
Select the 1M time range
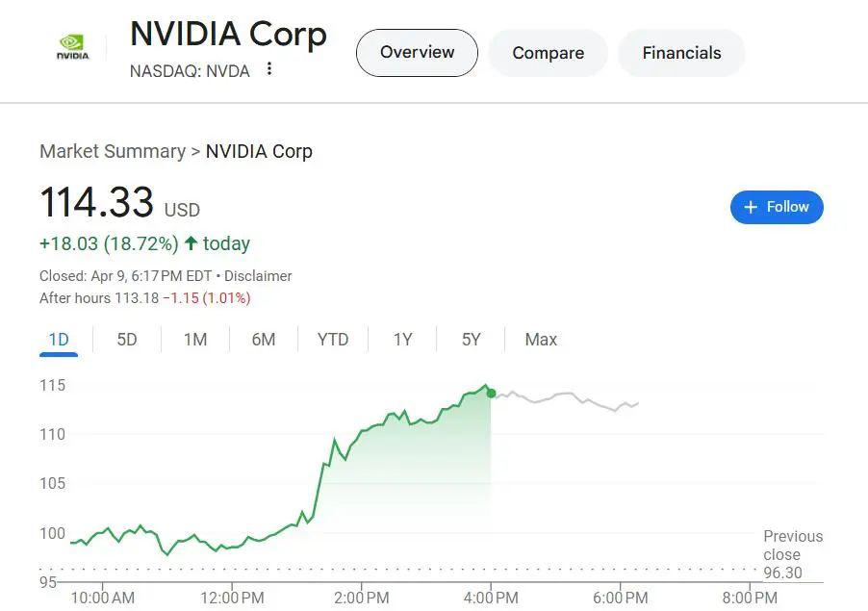[x=195, y=340]
